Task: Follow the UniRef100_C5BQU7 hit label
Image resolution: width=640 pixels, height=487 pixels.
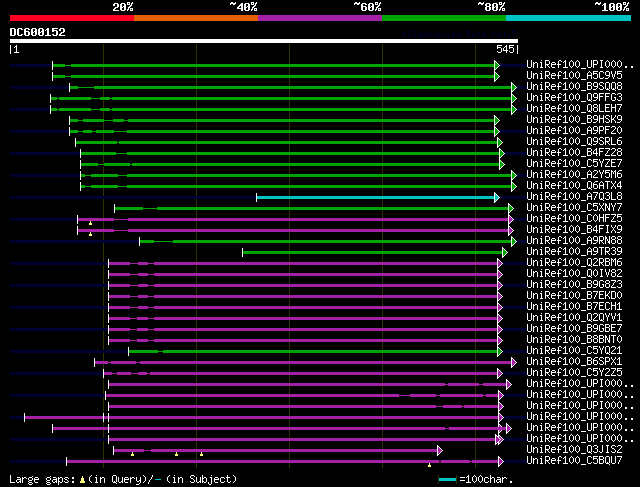Action: tap(574, 461)
